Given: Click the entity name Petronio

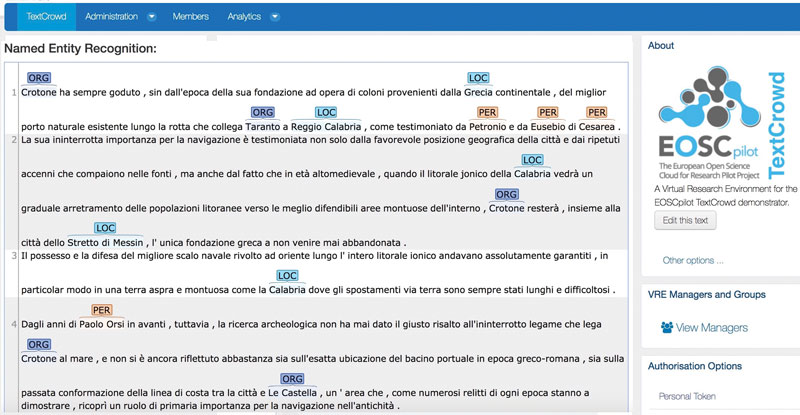Looking at the screenshot, I should coord(487,127).
